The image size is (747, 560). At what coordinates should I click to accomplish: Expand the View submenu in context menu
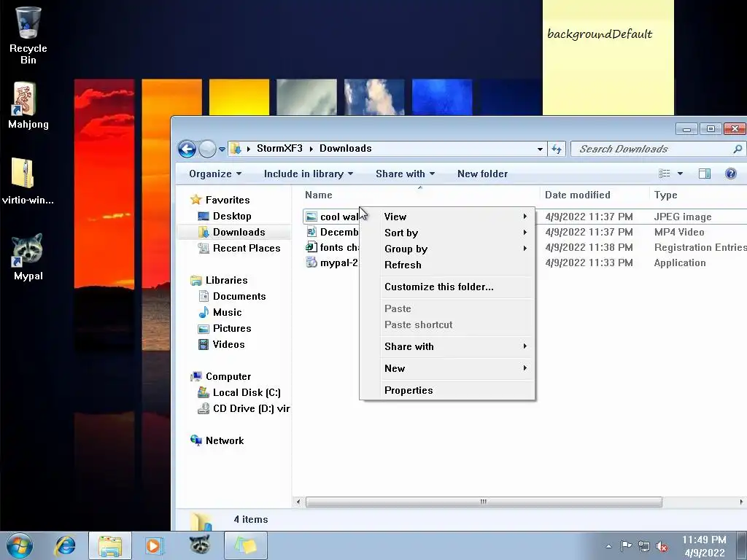click(x=456, y=217)
